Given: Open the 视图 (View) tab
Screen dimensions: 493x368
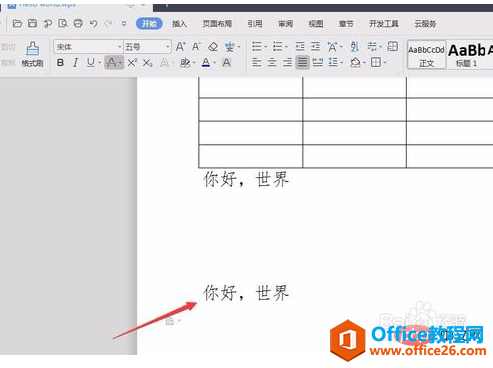Looking at the screenshot, I should point(316,24).
